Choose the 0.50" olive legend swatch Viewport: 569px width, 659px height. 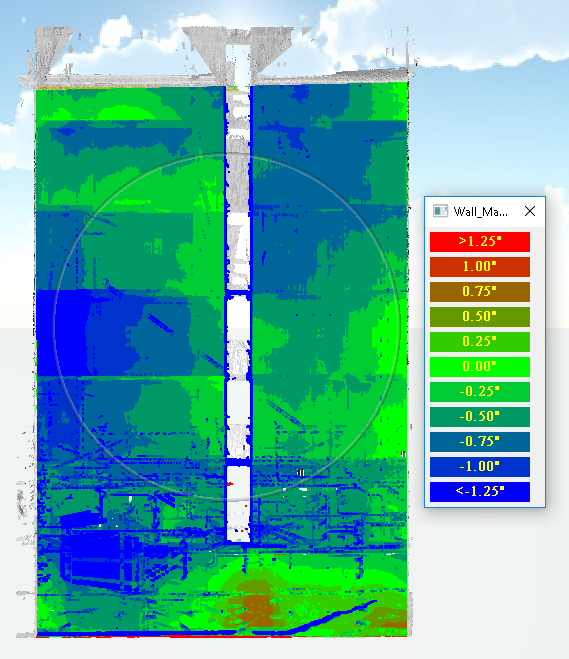pos(479,316)
